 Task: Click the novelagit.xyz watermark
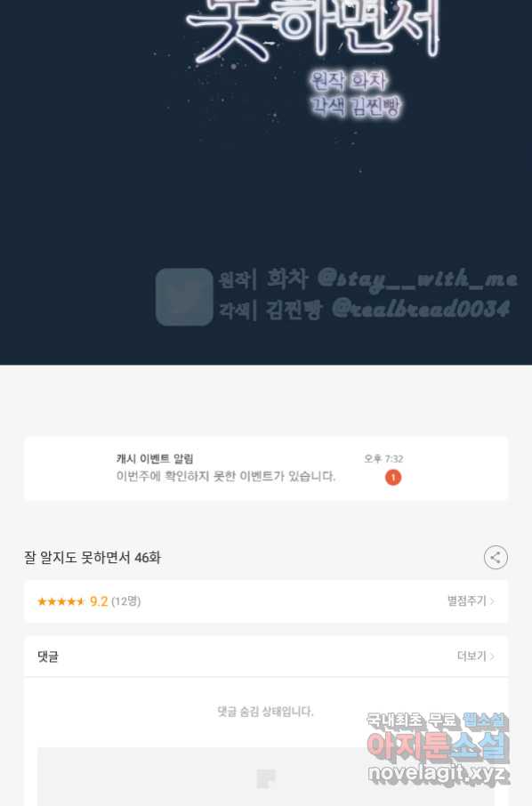pyautogui.click(x=439, y=772)
